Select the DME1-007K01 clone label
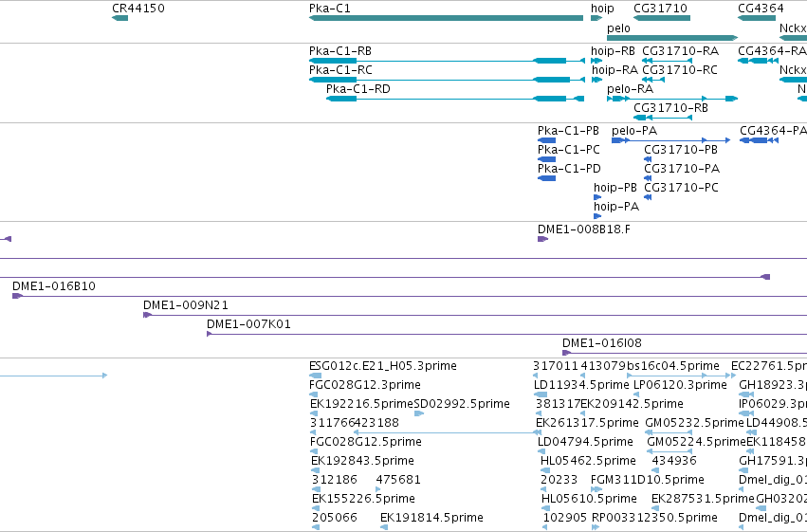The width and height of the screenshot is (807, 532). pyautogui.click(x=249, y=324)
